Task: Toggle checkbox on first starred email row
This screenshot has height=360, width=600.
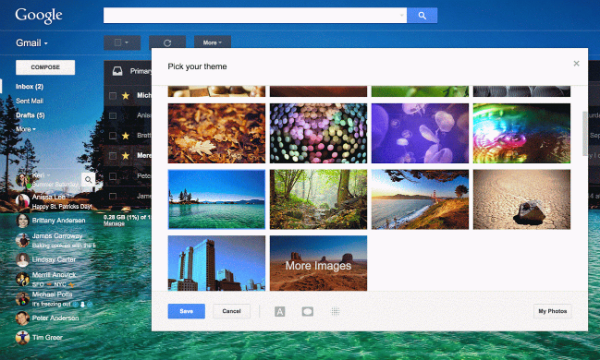Action: click(112, 96)
